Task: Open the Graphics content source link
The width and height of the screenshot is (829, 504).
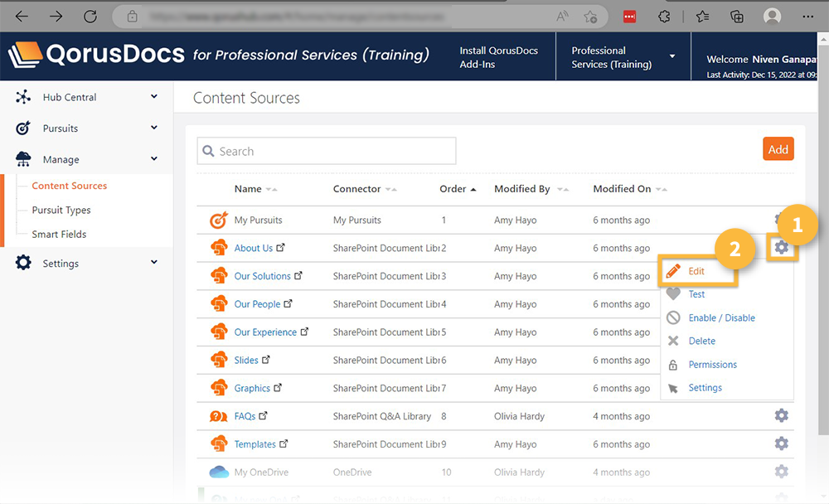Action: pos(252,388)
